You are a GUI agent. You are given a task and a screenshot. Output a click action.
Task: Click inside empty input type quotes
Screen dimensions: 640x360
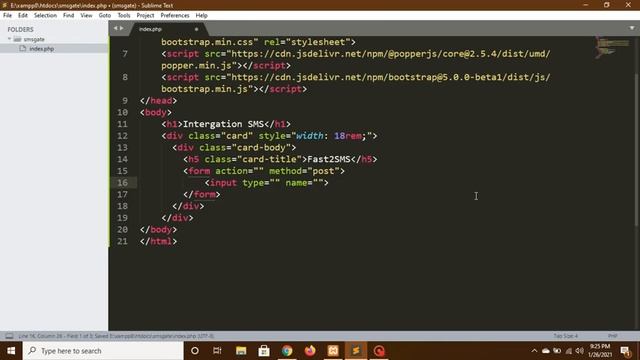(275, 182)
